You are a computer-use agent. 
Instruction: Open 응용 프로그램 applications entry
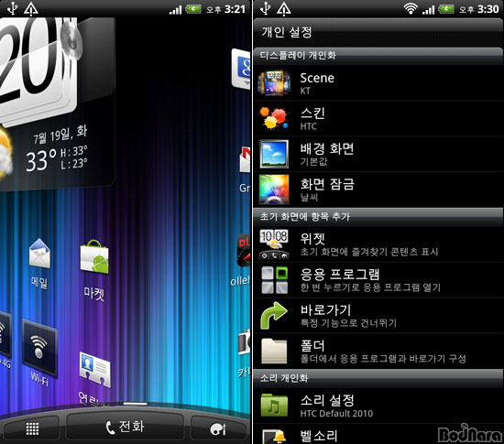pos(378,280)
